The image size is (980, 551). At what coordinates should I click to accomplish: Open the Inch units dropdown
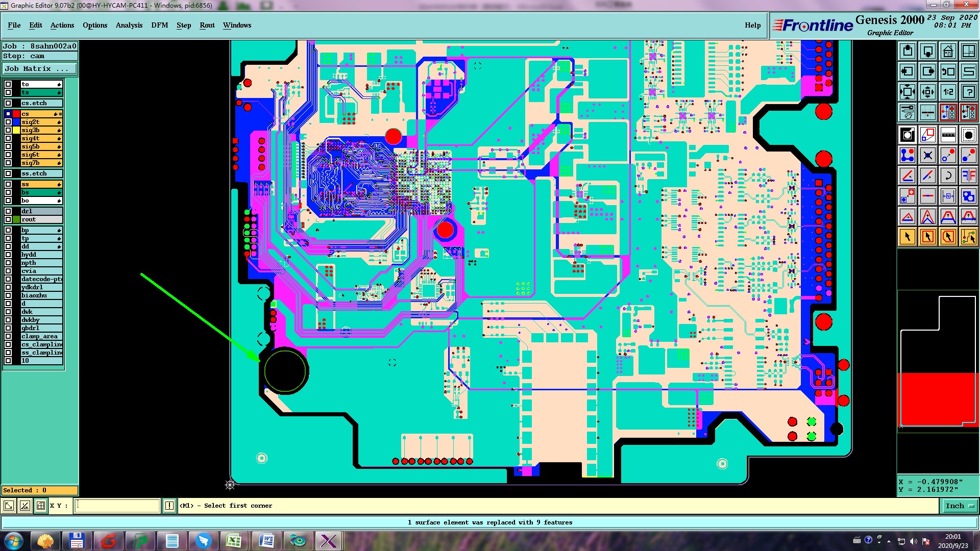coord(959,506)
